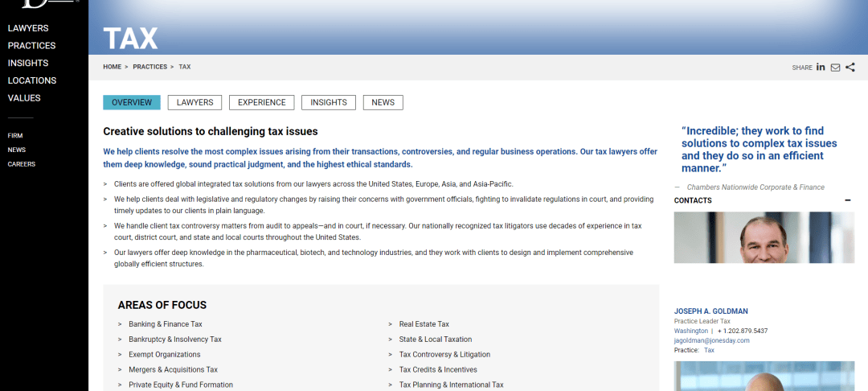Open Practices in the sidebar menu
The image size is (868, 391).
[x=32, y=46]
